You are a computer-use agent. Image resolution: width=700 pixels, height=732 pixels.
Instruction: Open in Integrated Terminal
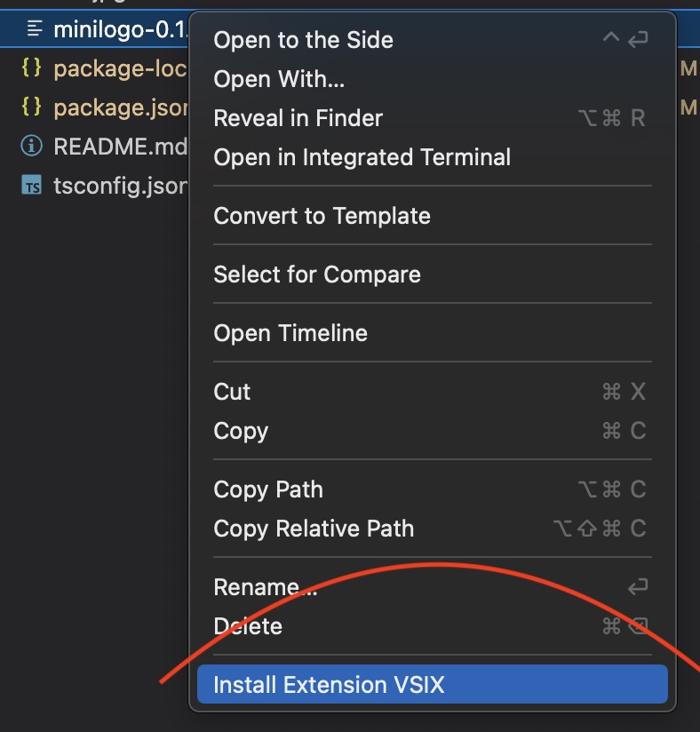click(x=362, y=157)
